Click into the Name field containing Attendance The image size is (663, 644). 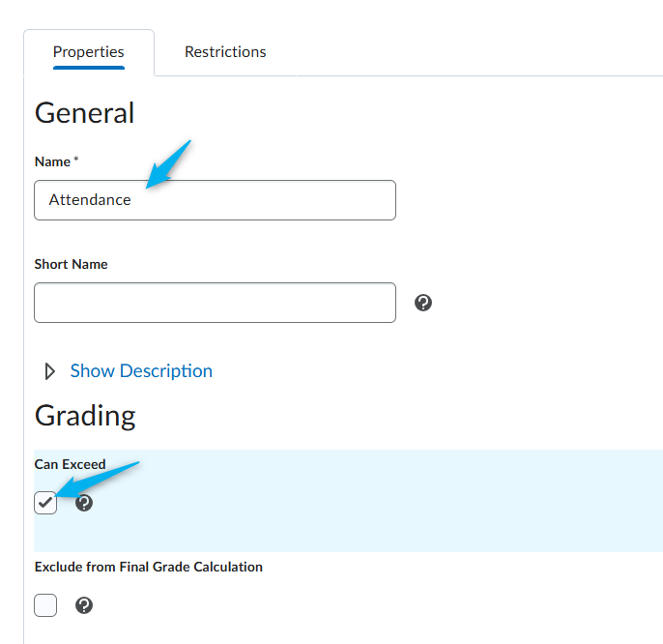215,200
